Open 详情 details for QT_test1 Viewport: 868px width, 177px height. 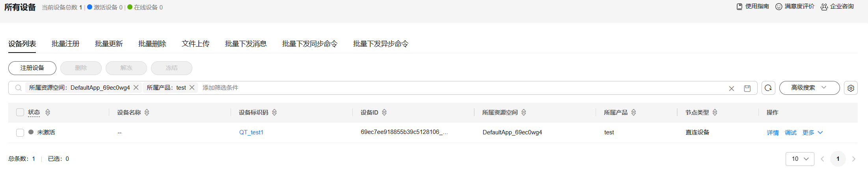pos(773,133)
